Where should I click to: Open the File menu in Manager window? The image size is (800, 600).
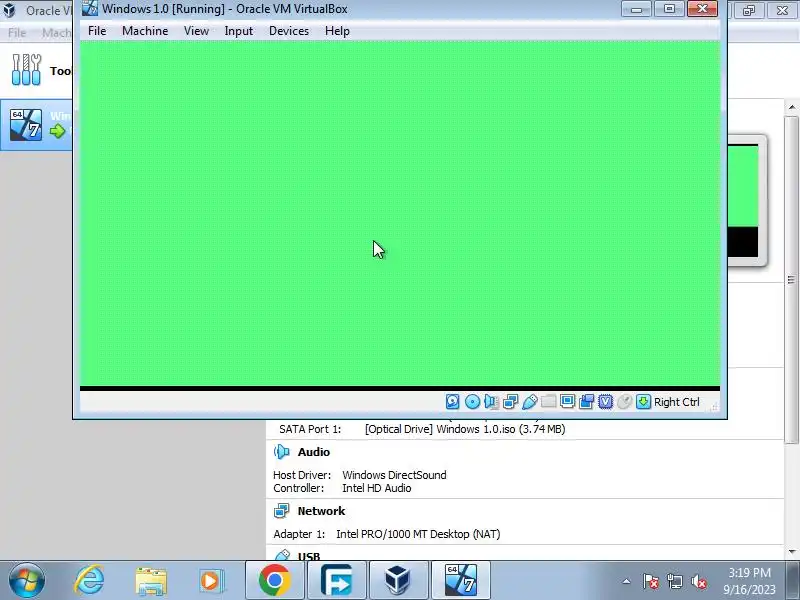pos(17,33)
